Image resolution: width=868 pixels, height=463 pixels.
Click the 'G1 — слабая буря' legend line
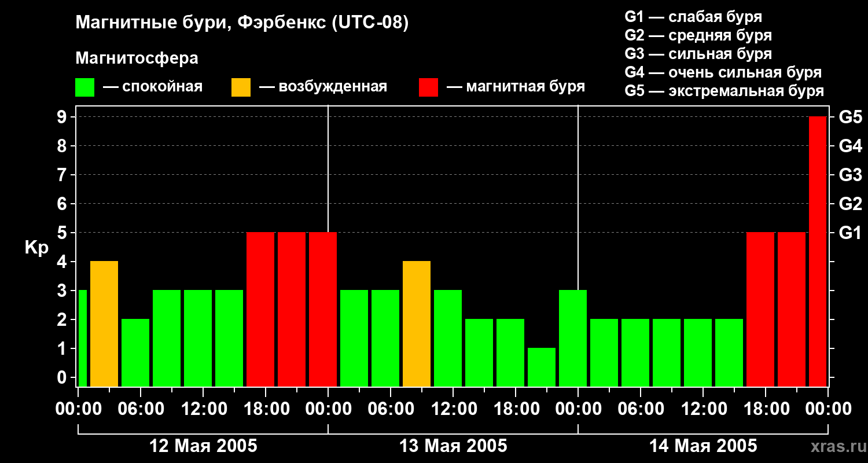click(x=694, y=17)
